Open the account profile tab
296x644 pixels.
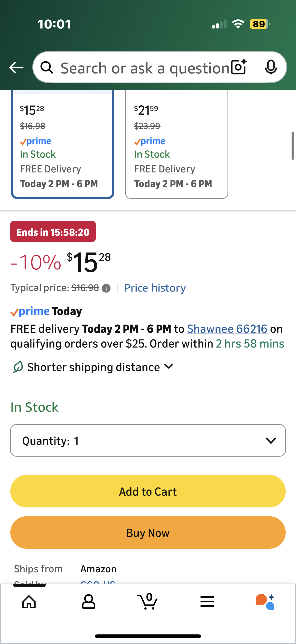(x=88, y=602)
